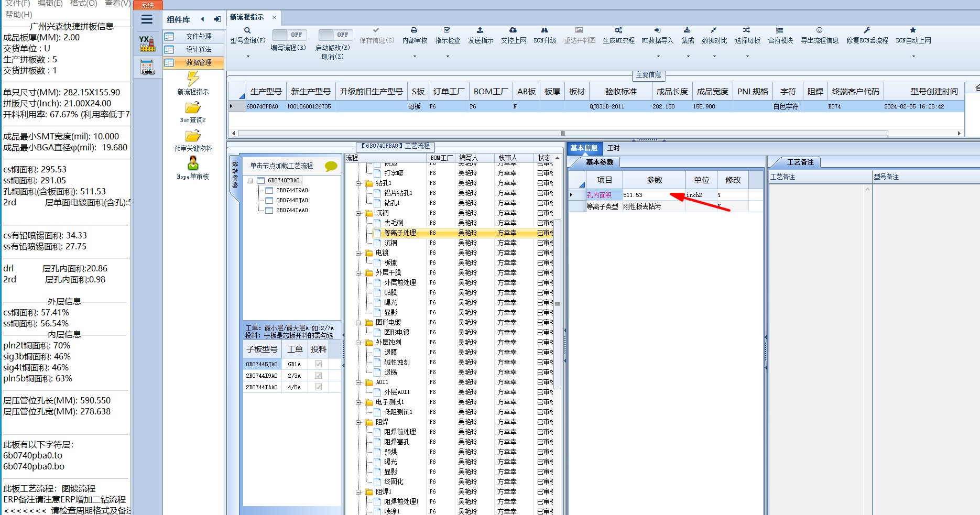Check the 6B0740PBA0 tree checkbox
Viewport: 980px width, 515px height.
click(x=261, y=180)
